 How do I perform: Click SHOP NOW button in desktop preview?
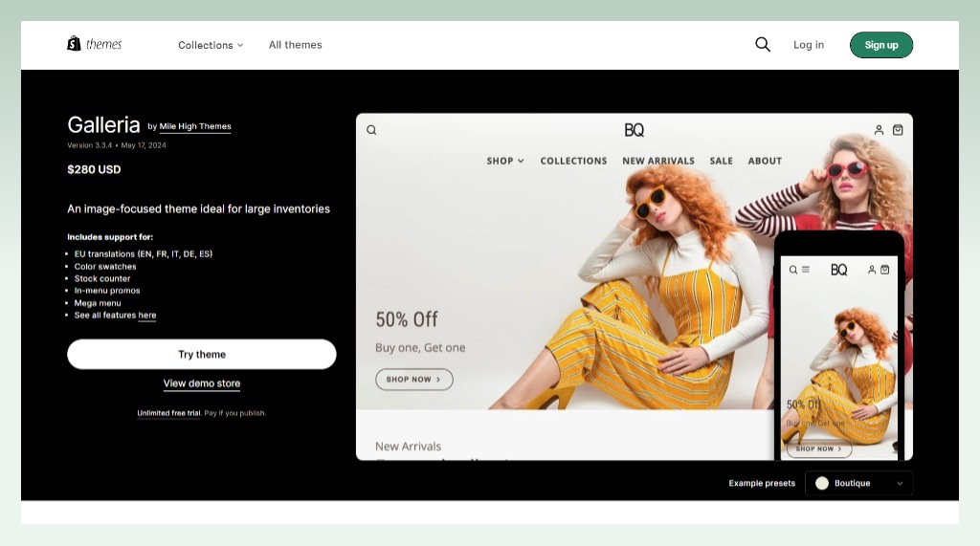(413, 380)
